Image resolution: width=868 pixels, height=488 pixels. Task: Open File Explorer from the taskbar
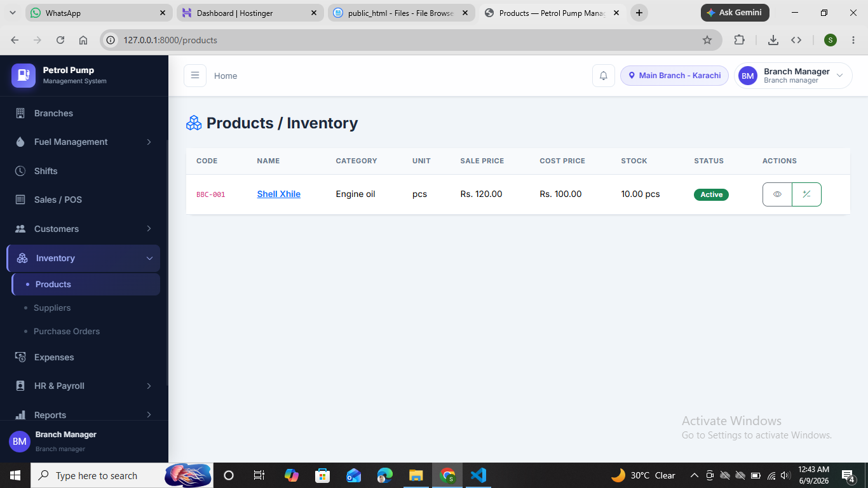click(416, 475)
